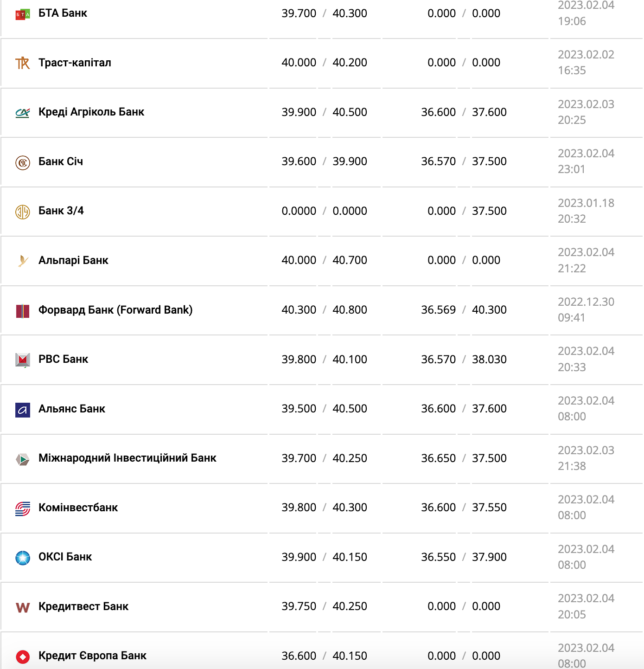The width and height of the screenshot is (644, 669).
Task: Click the Комінвестбанк striped logo
Action: pos(22,508)
